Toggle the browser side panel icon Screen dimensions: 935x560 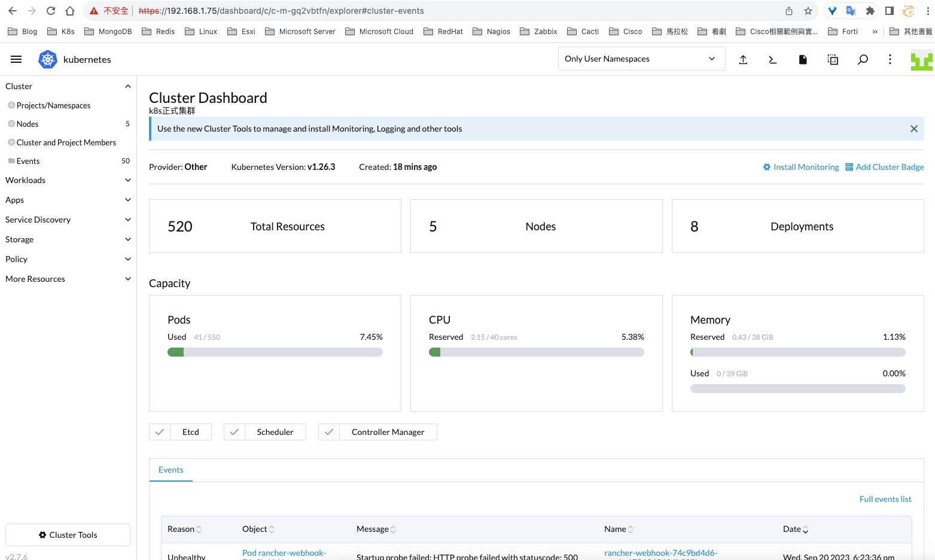click(890, 11)
